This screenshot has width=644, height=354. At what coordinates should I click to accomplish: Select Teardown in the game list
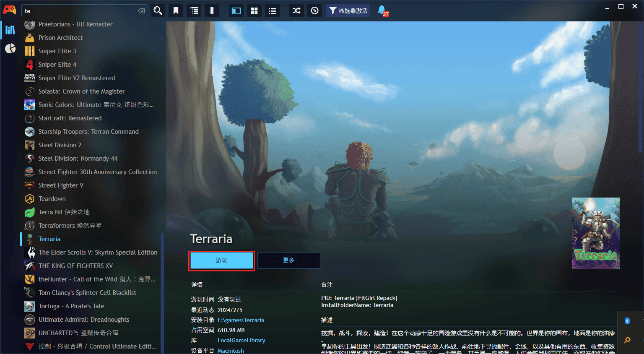coord(52,199)
